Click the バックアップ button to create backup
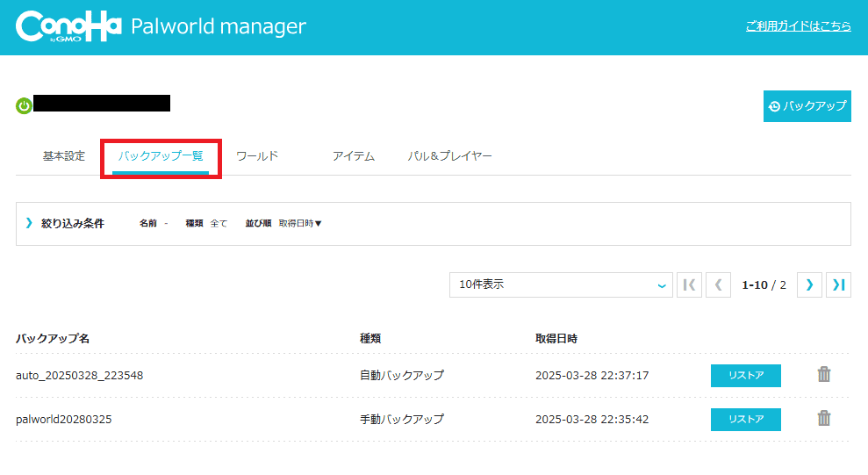The image size is (868, 475). 807,106
